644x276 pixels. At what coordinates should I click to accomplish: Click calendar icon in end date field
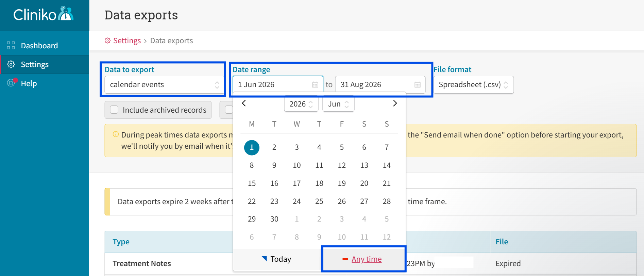pyautogui.click(x=418, y=85)
